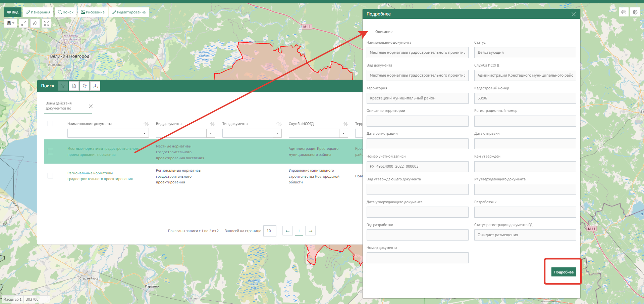Open the Региональные нормативы градостроительного проектирования link
The height and width of the screenshot is (304, 644).
click(x=100, y=176)
